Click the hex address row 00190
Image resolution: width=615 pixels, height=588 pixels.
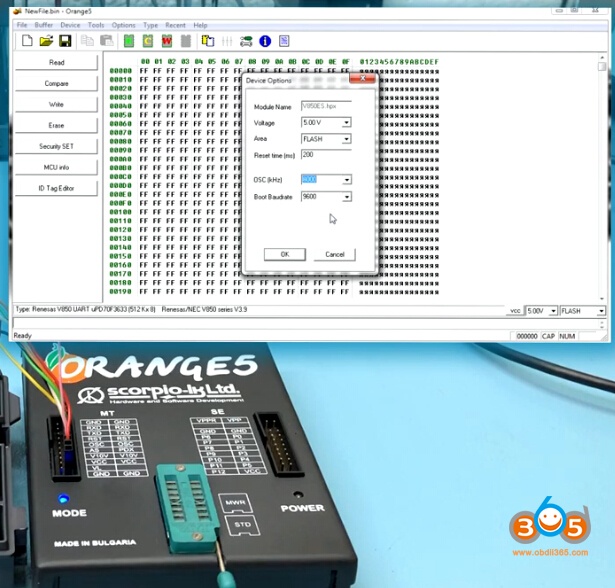pos(120,291)
